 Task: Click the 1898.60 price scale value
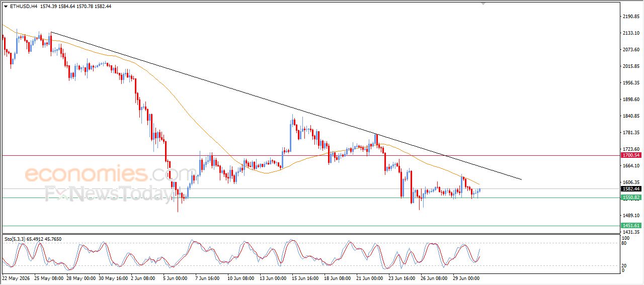coord(631,100)
